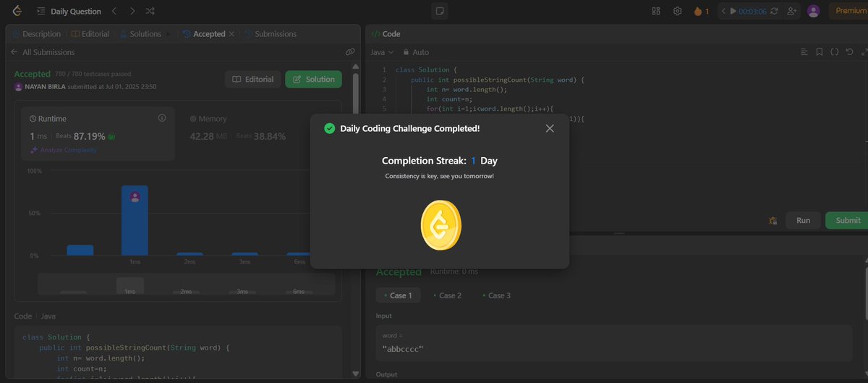Pick a random question shuffle icon
This screenshot has height=383, width=868.
pos(150,12)
